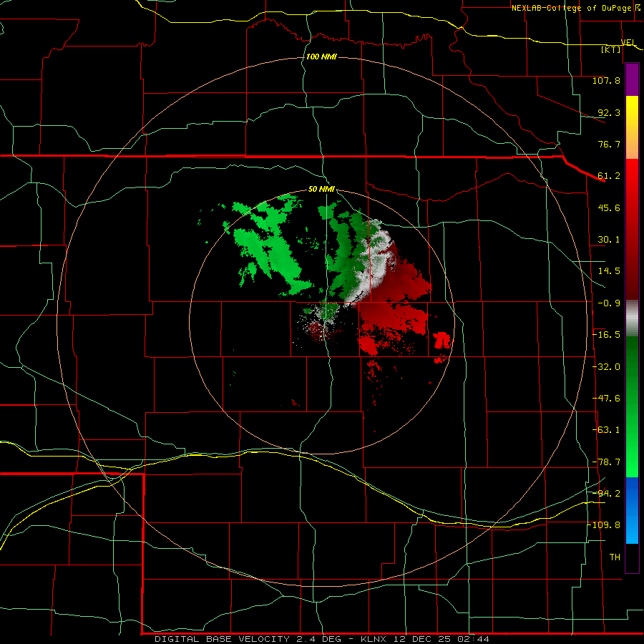Select the -32.0 value on the velocity scale
The image size is (644, 644).
pos(606,367)
